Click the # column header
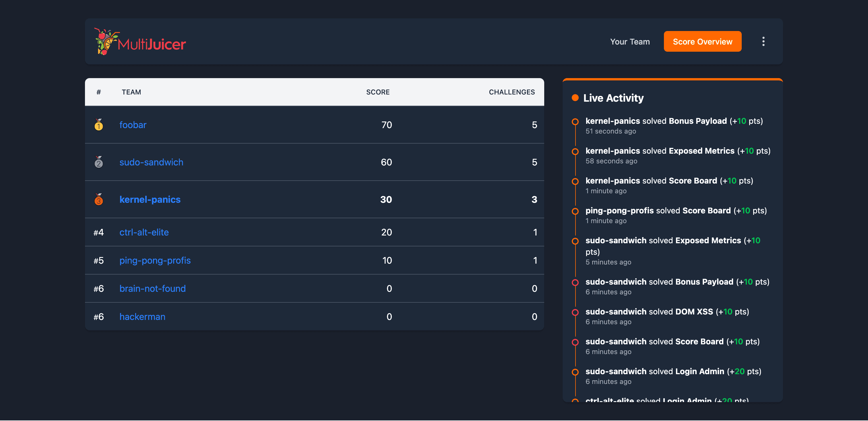This screenshot has height=421, width=868. 98,92
